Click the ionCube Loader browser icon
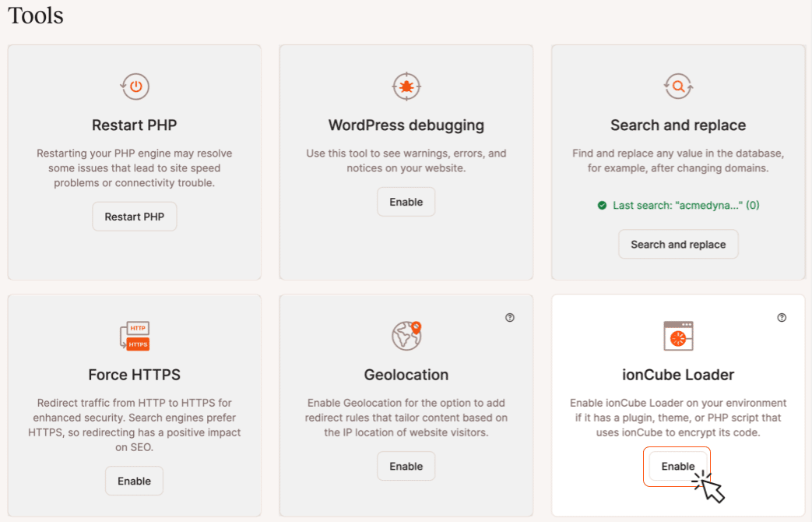 coord(677,336)
